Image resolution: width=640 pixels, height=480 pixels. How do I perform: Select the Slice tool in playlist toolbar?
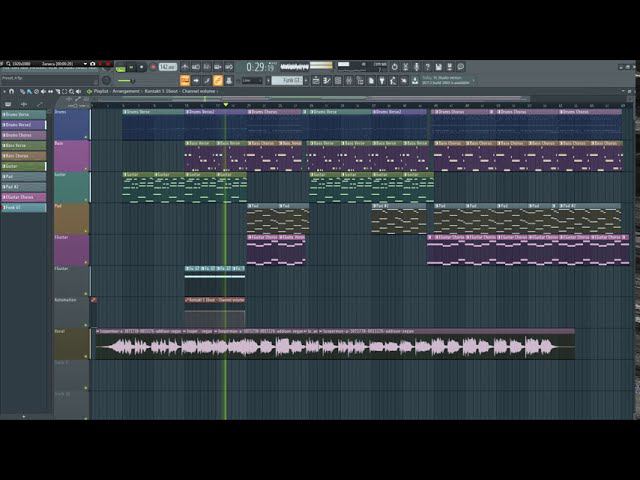tap(58, 91)
